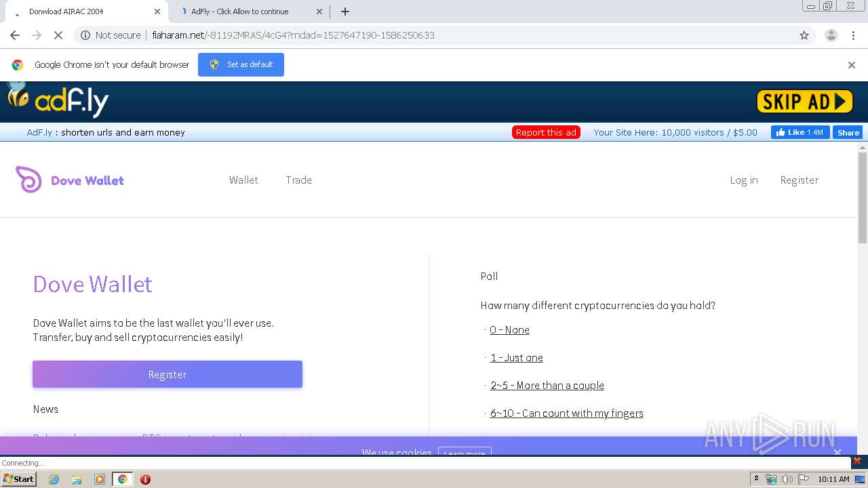Open Your Site Here advertising link
Viewport: 868px width, 488px height.
(x=675, y=132)
